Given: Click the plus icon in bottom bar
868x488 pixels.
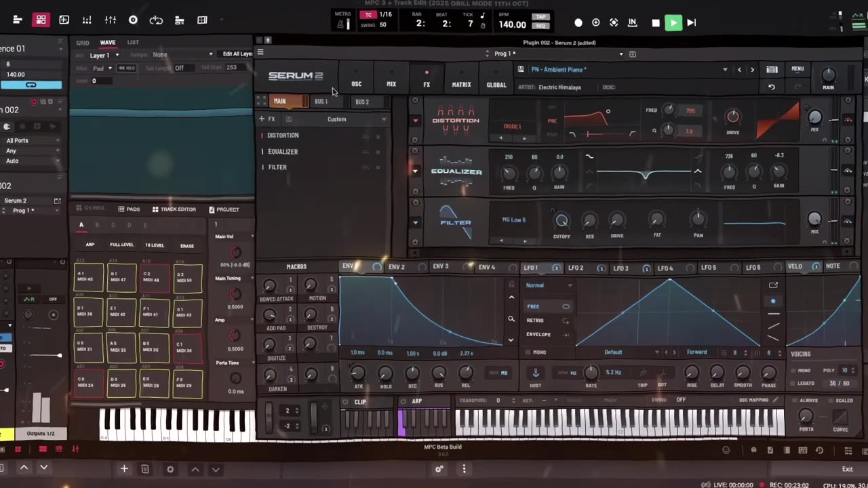Looking at the screenshot, I should coord(124,469).
